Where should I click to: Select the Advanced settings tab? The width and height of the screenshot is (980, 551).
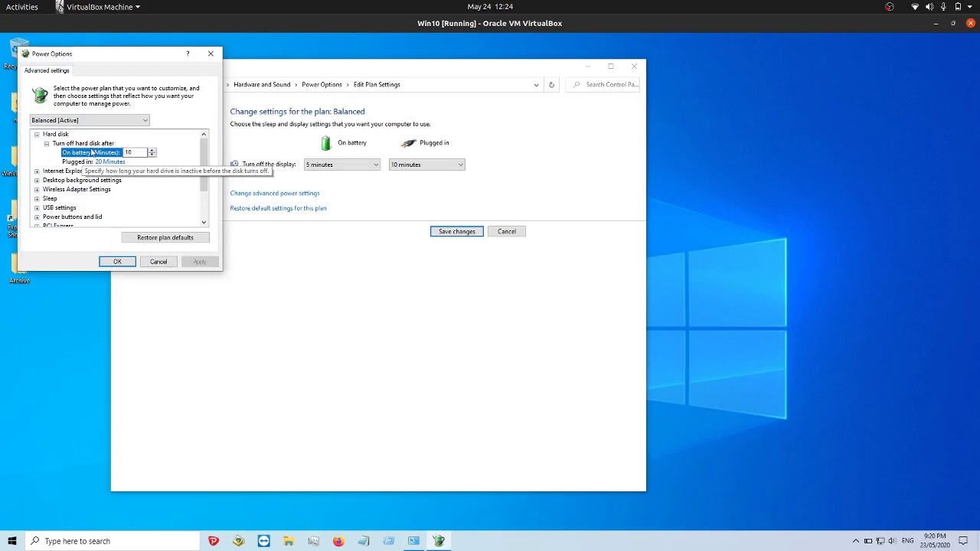(x=47, y=70)
